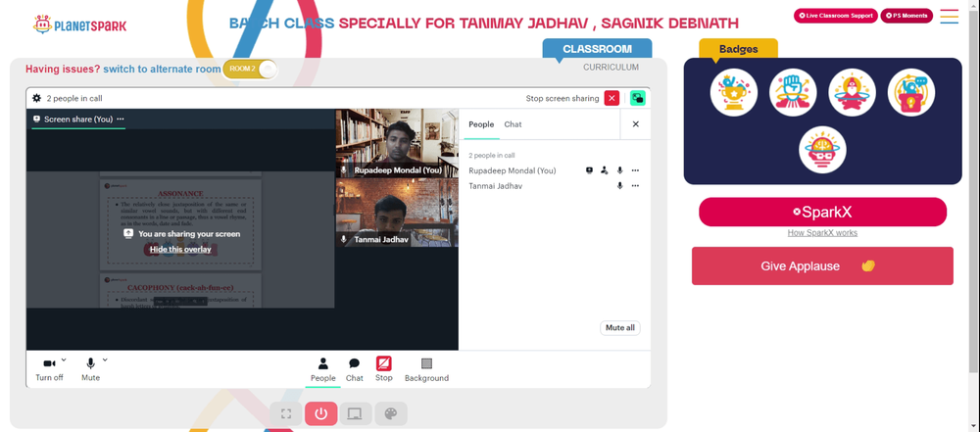Click the red X to stop screen sharing

pyautogui.click(x=612, y=98)
